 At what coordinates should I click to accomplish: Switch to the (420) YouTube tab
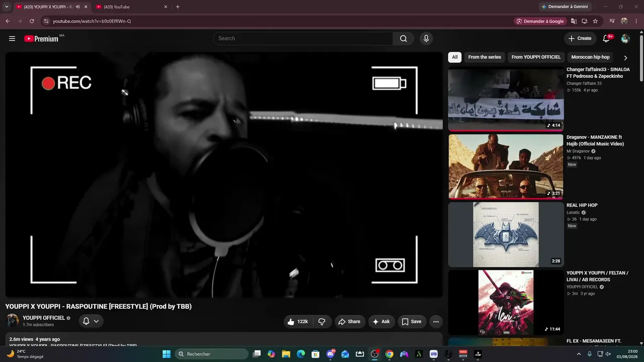(x=131, y=7)
